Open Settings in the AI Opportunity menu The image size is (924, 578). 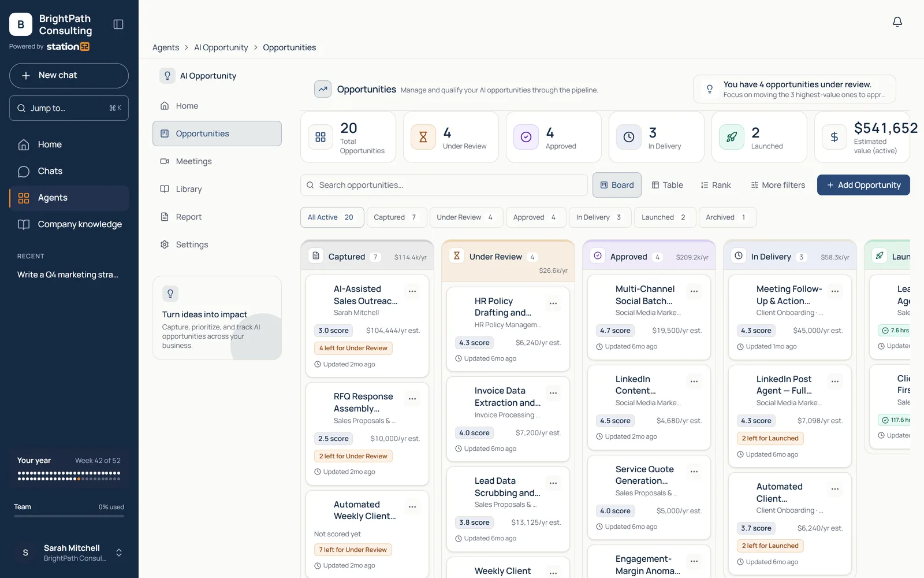click(217, 244)
